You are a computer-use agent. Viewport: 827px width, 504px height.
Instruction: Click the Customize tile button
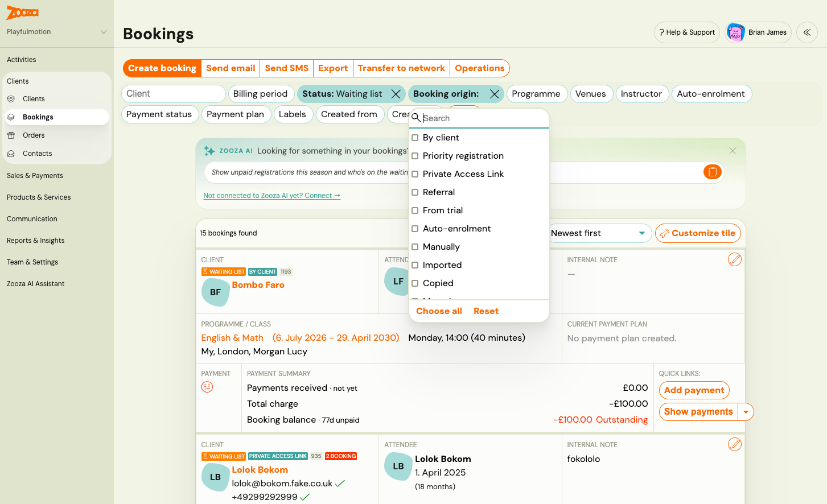(698, 233)
